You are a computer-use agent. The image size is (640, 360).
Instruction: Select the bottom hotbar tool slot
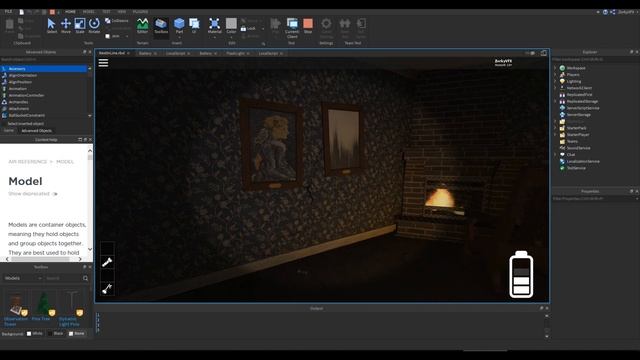(107, 289)
